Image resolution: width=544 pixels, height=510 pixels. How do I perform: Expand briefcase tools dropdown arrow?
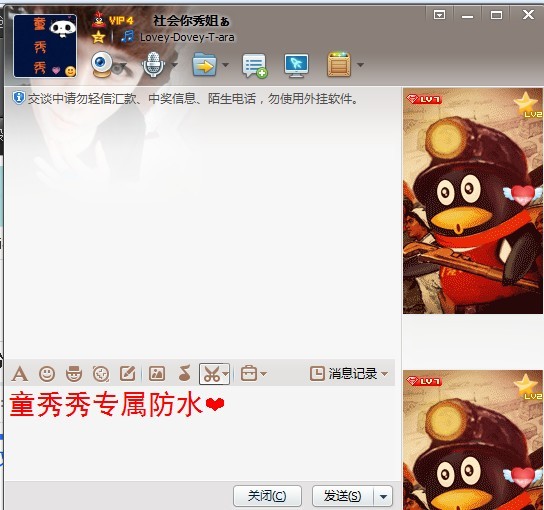click(263, 374)
